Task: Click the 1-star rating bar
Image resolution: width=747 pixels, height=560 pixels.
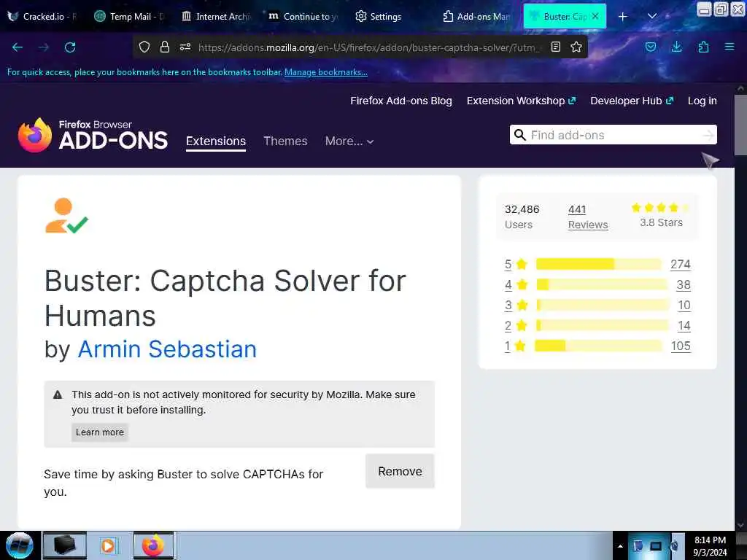Action: (598, 346)
